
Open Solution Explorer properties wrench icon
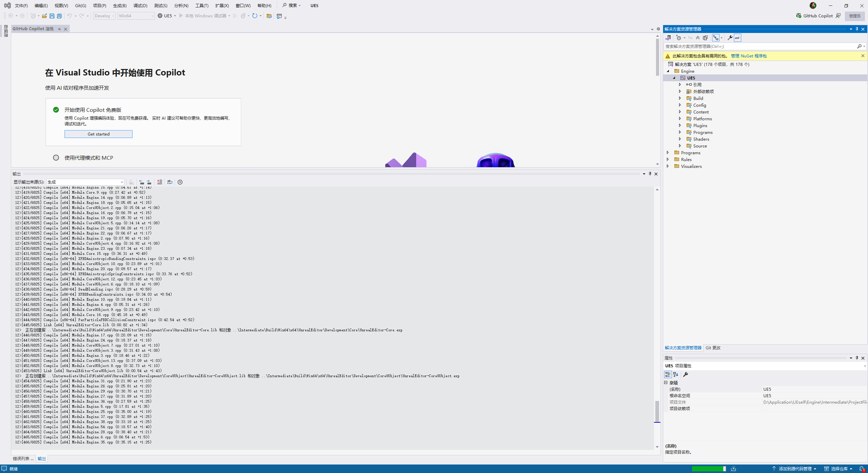coord(730,38)
